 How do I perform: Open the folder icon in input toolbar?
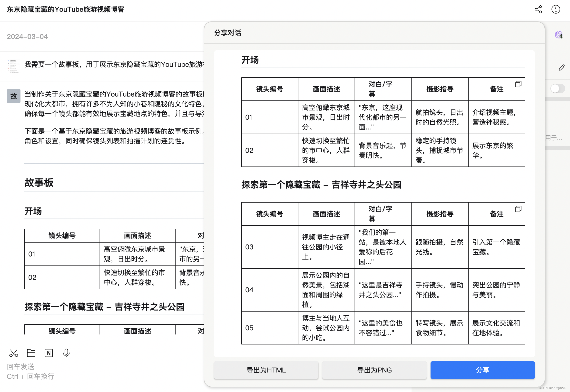(31, 353)
